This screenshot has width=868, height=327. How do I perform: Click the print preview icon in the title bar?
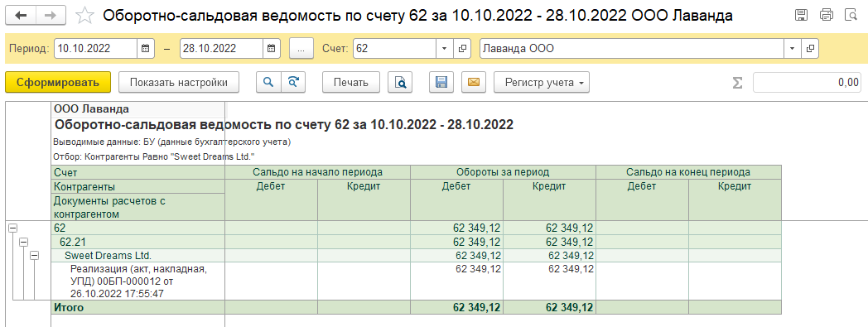pos(851,16)
